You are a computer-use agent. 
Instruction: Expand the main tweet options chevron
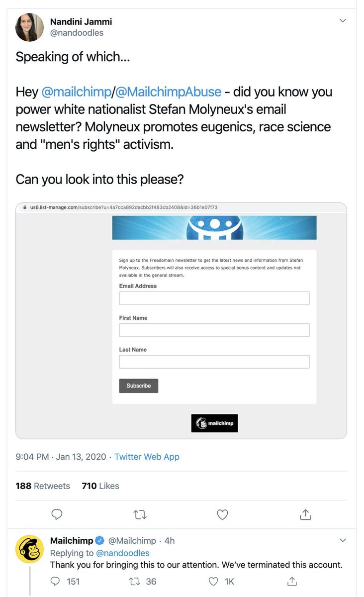point(342,20)
